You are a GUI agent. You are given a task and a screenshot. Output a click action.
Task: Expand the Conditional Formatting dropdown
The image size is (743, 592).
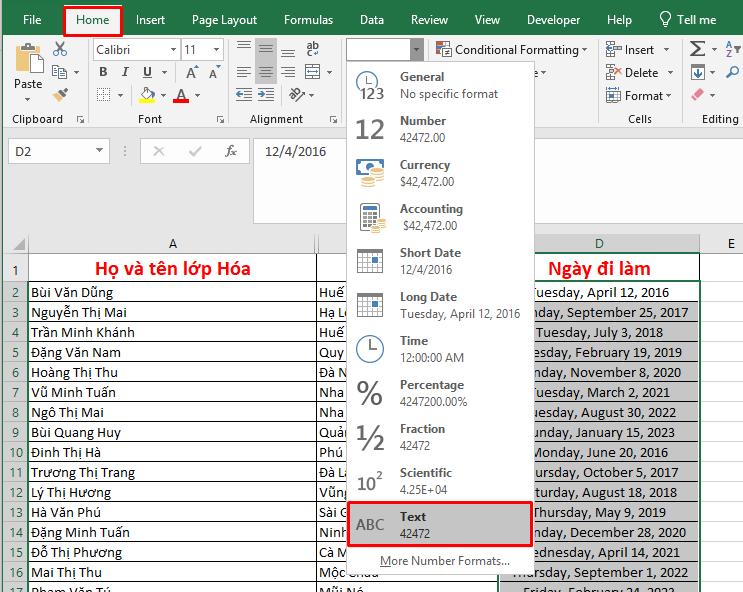[516, 49]
